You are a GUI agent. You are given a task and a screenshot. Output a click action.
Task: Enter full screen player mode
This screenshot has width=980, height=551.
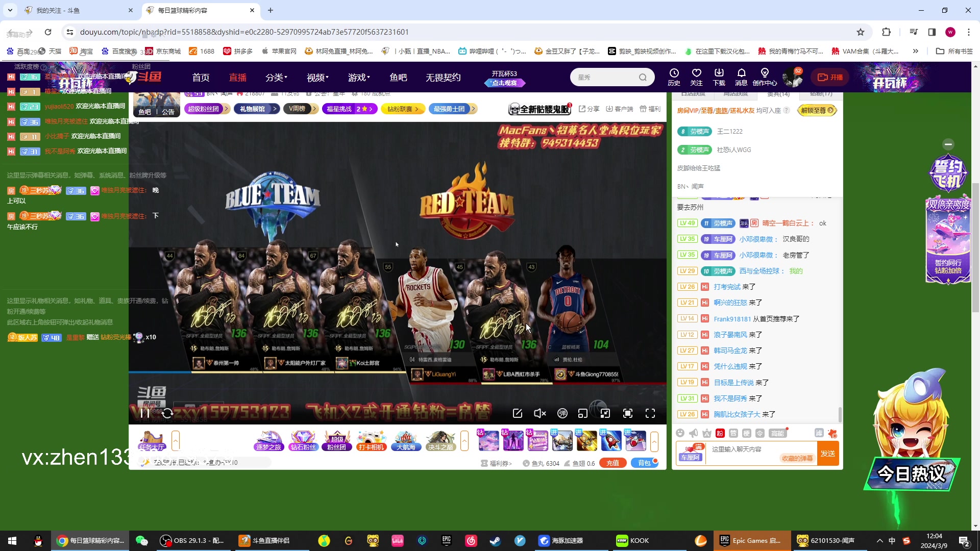[x=650, y=413]
